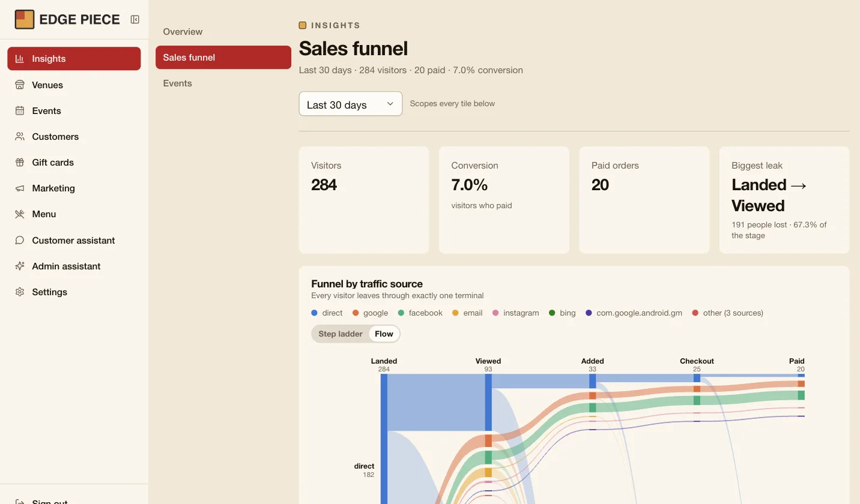
Task: Click the Gift cards present icon
Action: (20, 162)
